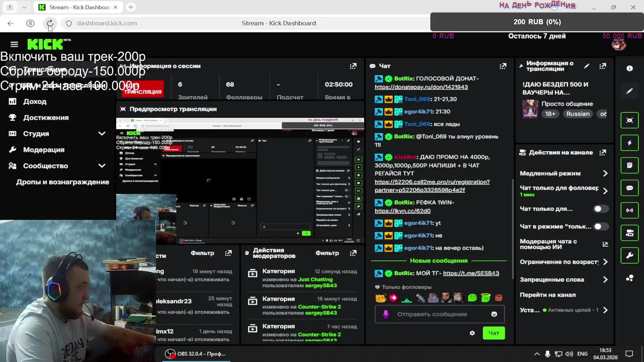644x362 pixels.
Task: Pop out the channel actions panel
Action: point(603,152)
